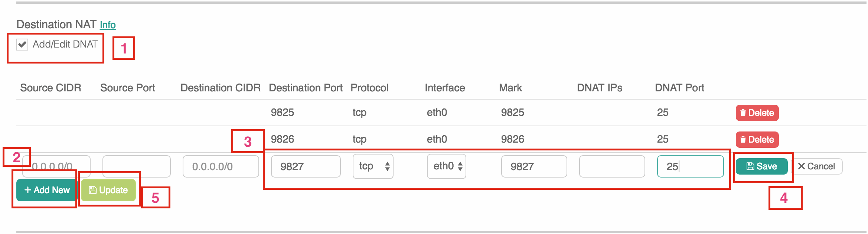Image resolution: width=868 pixels, height=234 pixels.
Task: Open the Info page for Destination NAT
Action: coord(108,25)
